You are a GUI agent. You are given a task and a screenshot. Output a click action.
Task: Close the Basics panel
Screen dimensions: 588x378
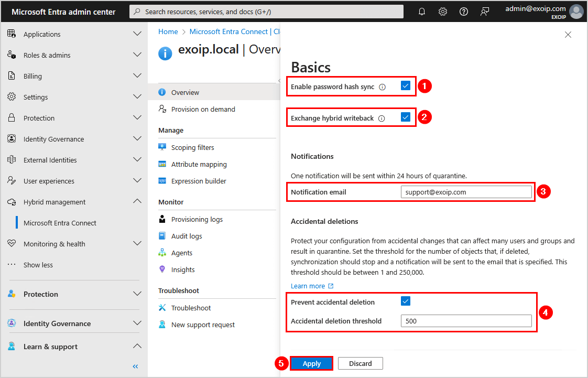[x=568, y=35]
